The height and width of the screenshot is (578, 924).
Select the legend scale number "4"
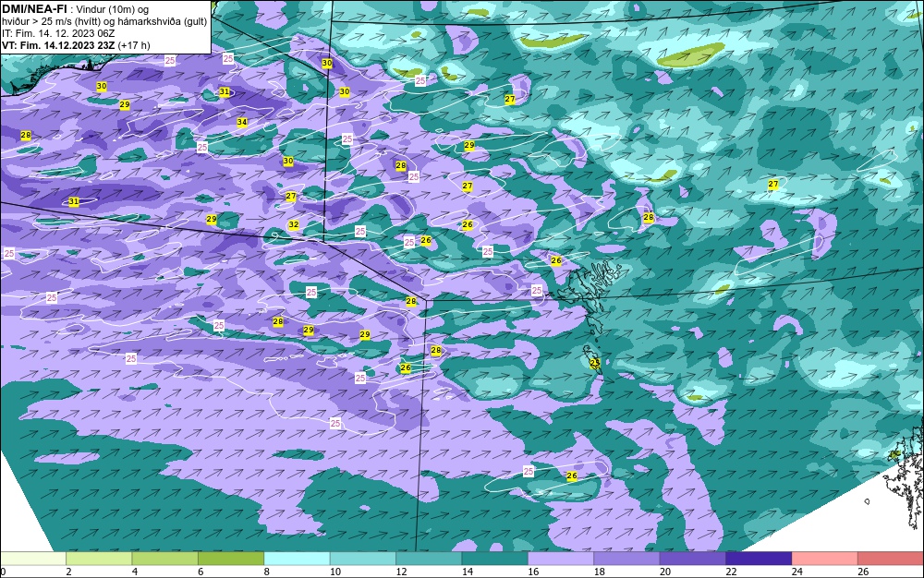(135, 572)
